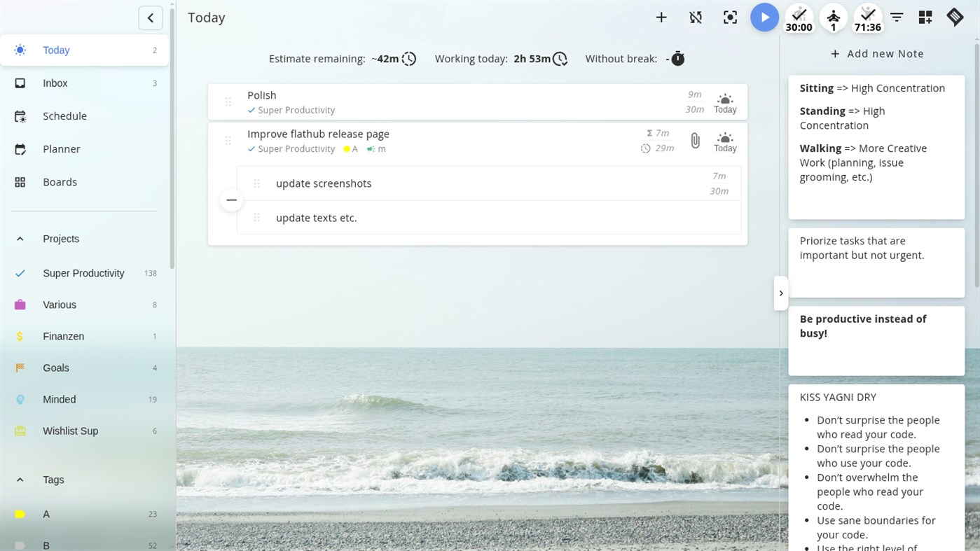The height and width of the screenshot is (551, 980).
Task: Click the plugins grid icon top right
Action: click(x=925, y=17)
